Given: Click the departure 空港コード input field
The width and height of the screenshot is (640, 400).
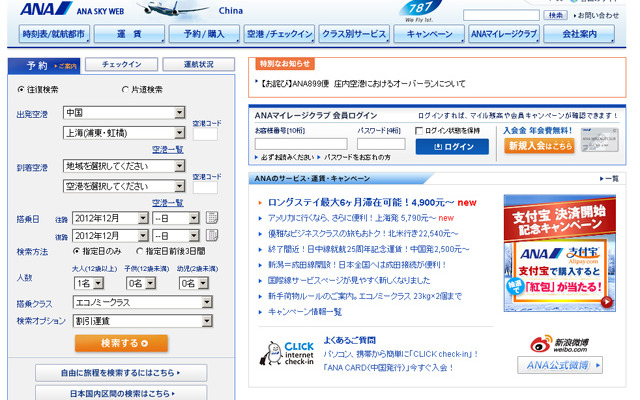Looking at the screenshot, I should tap(205, 135).
